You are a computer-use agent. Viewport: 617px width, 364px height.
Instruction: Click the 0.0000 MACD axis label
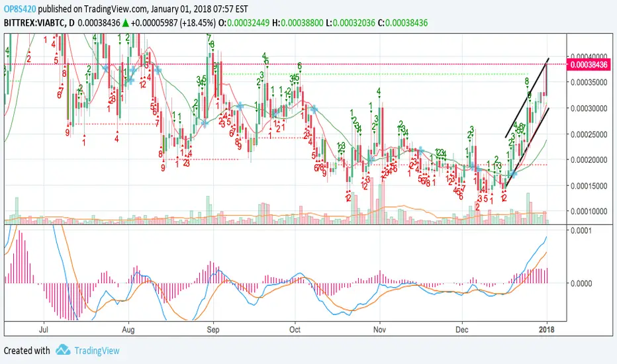click(x=581, y=283)
